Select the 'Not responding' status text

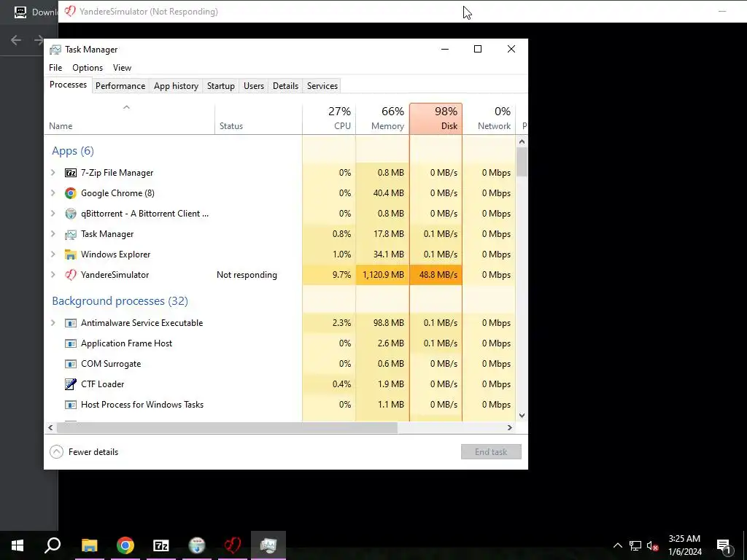pyautogui.click(x=247, y=275)
